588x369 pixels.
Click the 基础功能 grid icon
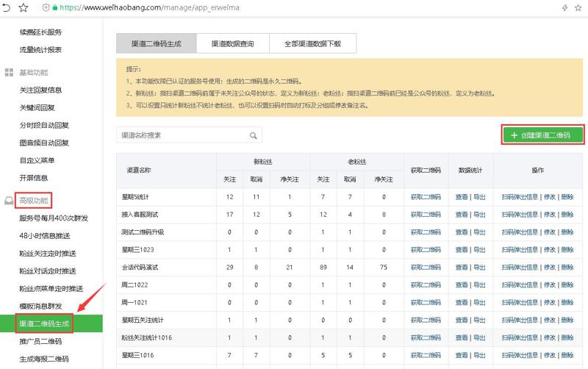[x=10, y=72]
